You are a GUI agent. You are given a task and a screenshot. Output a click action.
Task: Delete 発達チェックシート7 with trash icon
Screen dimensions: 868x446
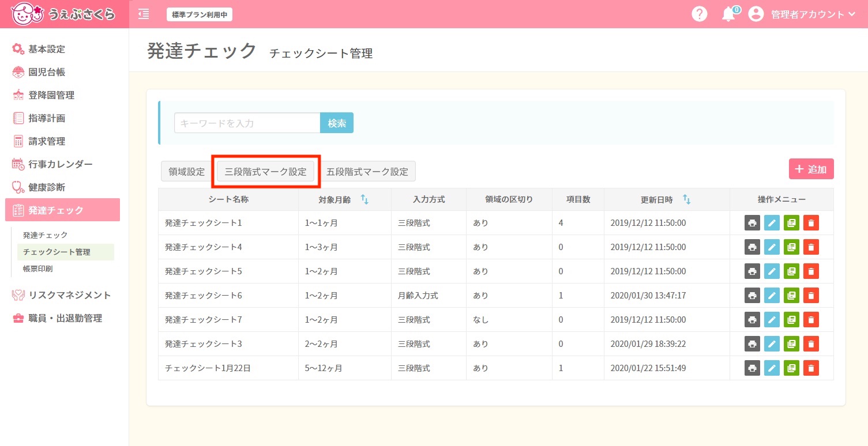(x=811, y=320)
